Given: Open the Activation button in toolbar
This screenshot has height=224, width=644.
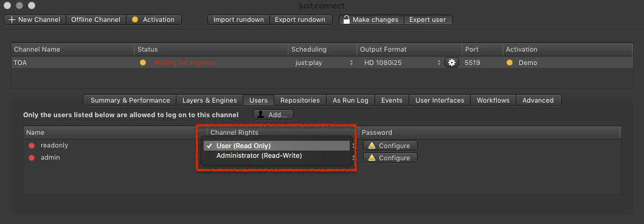Looking at the screenshot, I should tap(154, 19).
